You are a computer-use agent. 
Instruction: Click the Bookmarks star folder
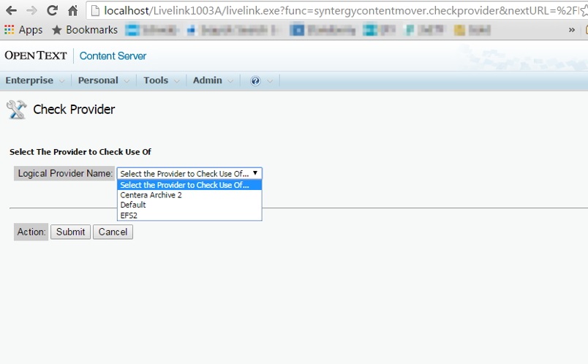[84, 30]
